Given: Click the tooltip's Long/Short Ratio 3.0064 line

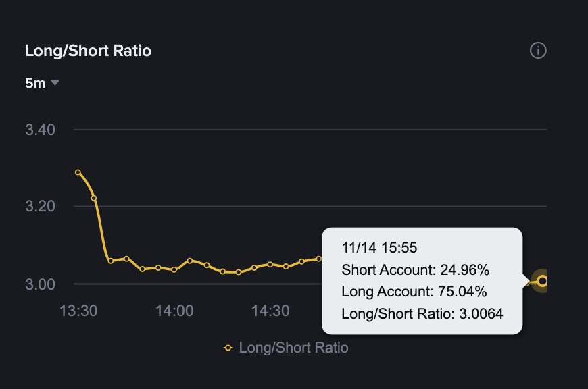Looking at the screenshot, I should [422, 313].
